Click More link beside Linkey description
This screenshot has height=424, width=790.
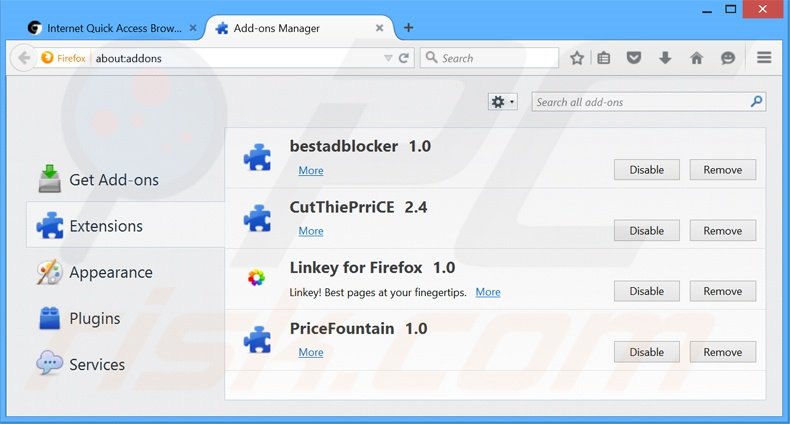click(488, 292)
